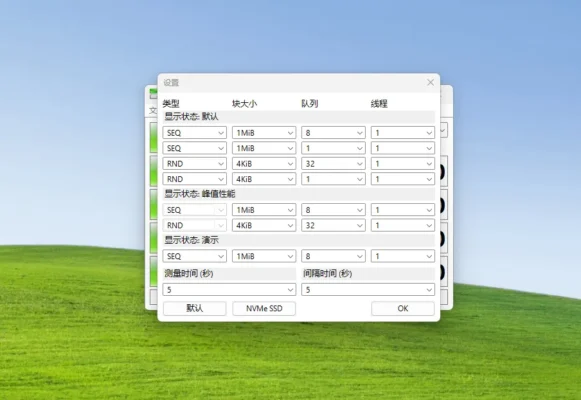
Task: Open block size dropdown in default SEQ queue-8 row
Action: [x=264, y=133]
